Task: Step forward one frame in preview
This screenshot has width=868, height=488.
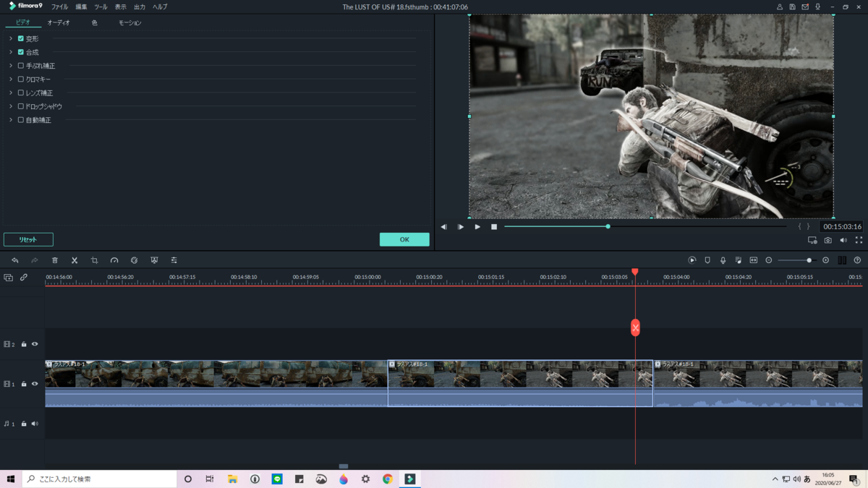Action: pyautogui.click(x=461, y=227)
